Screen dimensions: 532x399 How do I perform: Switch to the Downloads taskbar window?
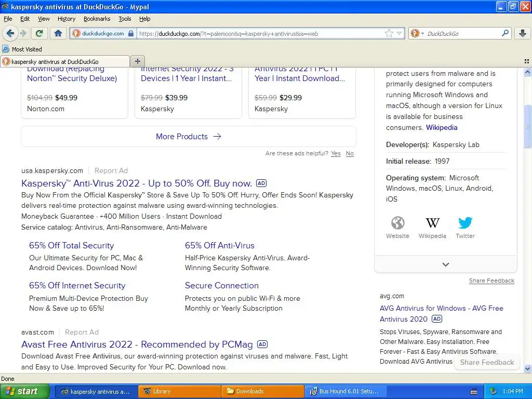pos(263,391)
